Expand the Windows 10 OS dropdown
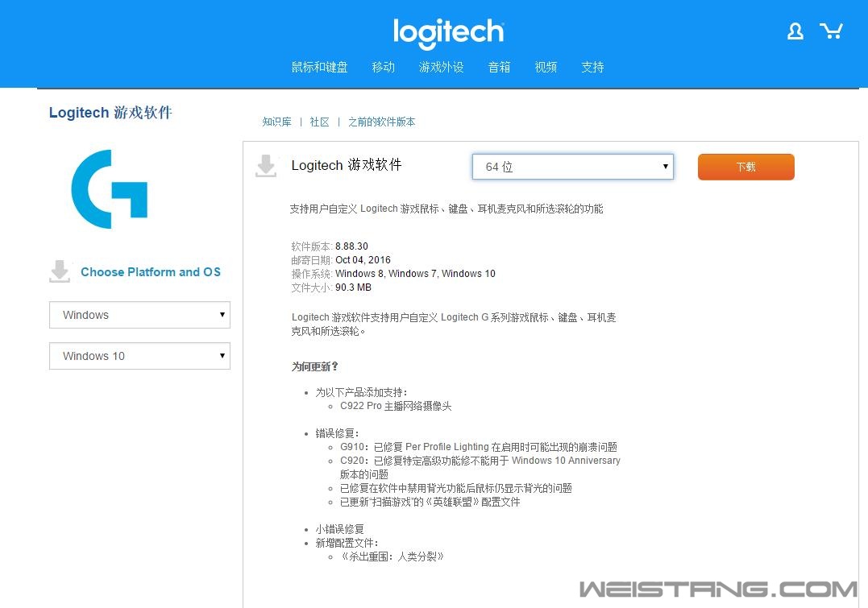Viewport: 868px width, 608px height. point(139,356)
